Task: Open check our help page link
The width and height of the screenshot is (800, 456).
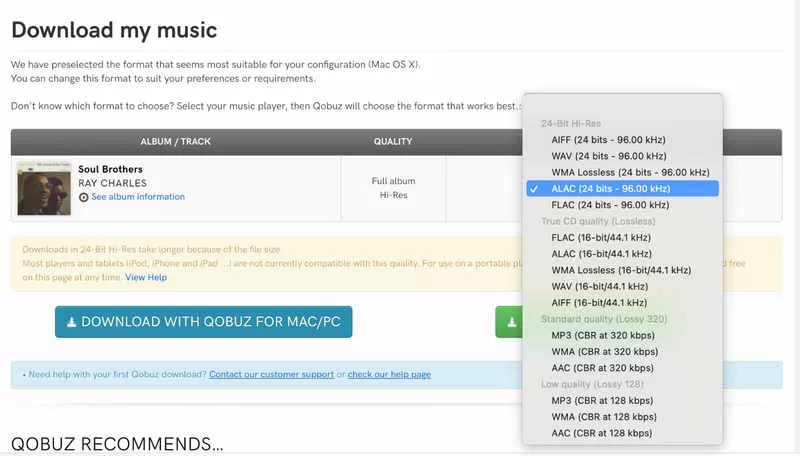Action: pyautogui.click(x=389, y=374)
